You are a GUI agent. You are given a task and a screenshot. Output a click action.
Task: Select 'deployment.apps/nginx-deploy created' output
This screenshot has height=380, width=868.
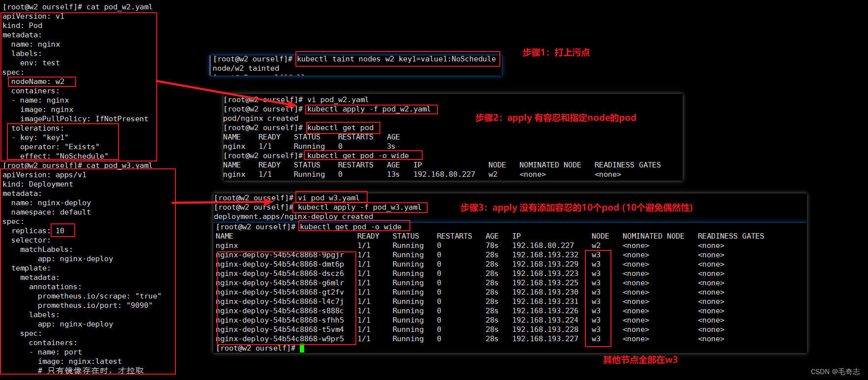[x=293, y=217]
